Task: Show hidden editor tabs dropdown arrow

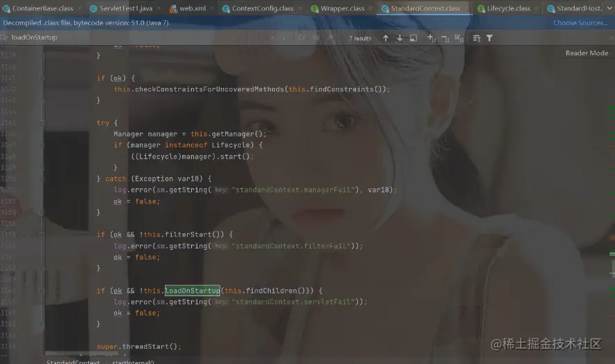Action: [x=610, y=8]
